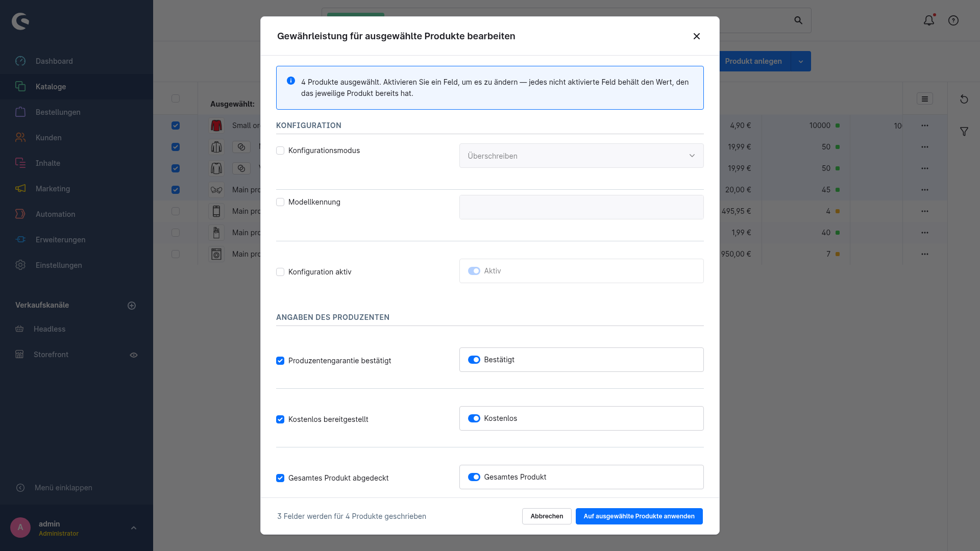Open the list column settings icon
The height and width of the screenshot is (551, 980).
[925, 99]
